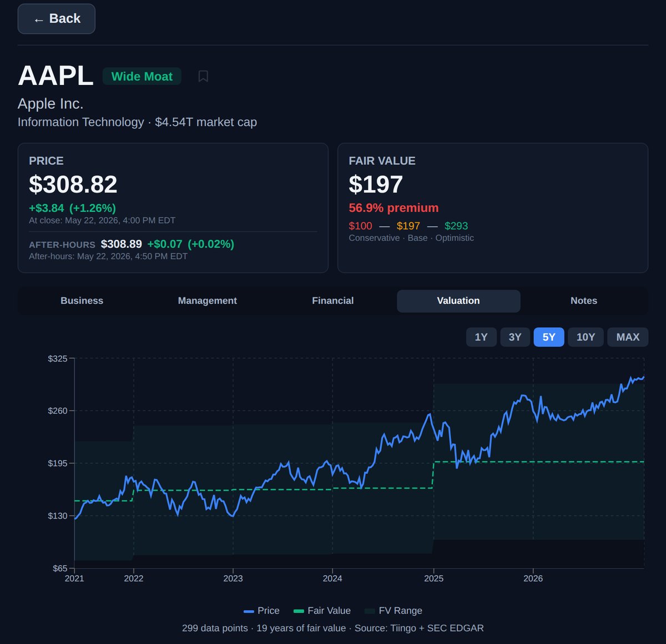Viewport: 666px width, 644px height.
Task: Click the AAPL ticker heading
Action: pyautogui.click(x=56, y=76)
